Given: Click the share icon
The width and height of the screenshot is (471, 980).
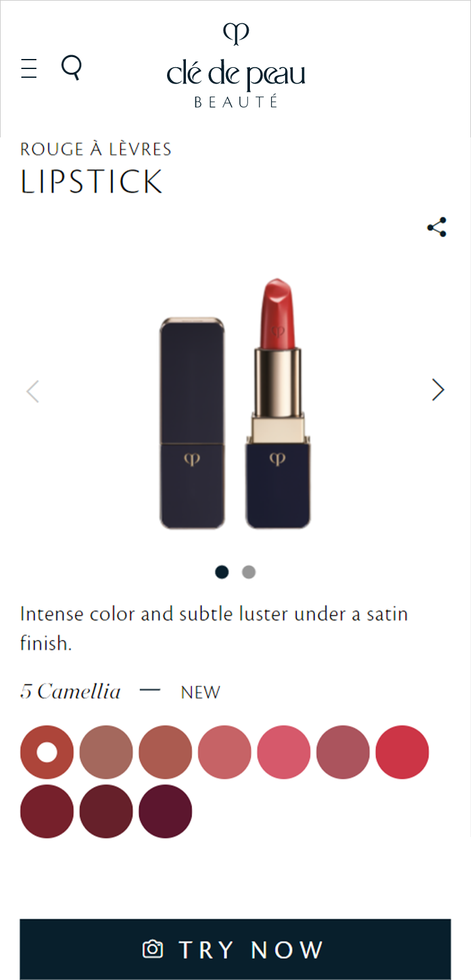Looking at the screenshot, I should point(437,227).
